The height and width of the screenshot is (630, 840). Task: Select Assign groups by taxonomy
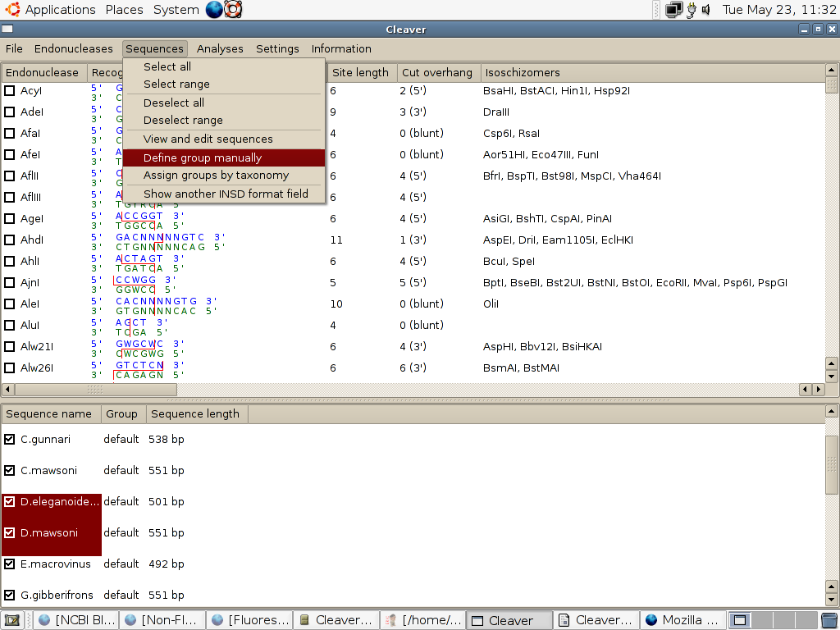click(x=216, y=175)
